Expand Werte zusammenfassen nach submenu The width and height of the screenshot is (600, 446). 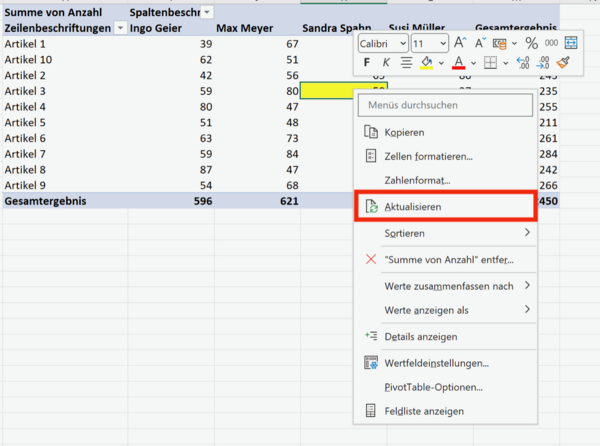[445, 286]
